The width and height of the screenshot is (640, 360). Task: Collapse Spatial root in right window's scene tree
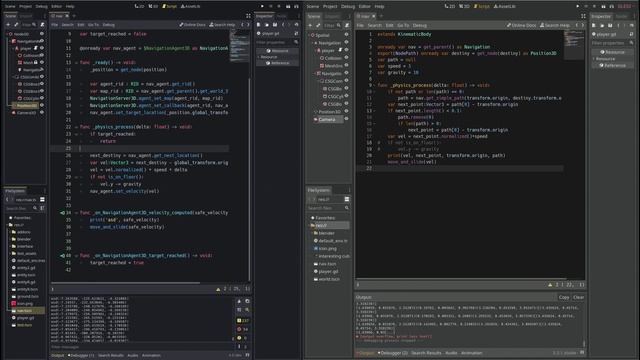tap(309, 35)
